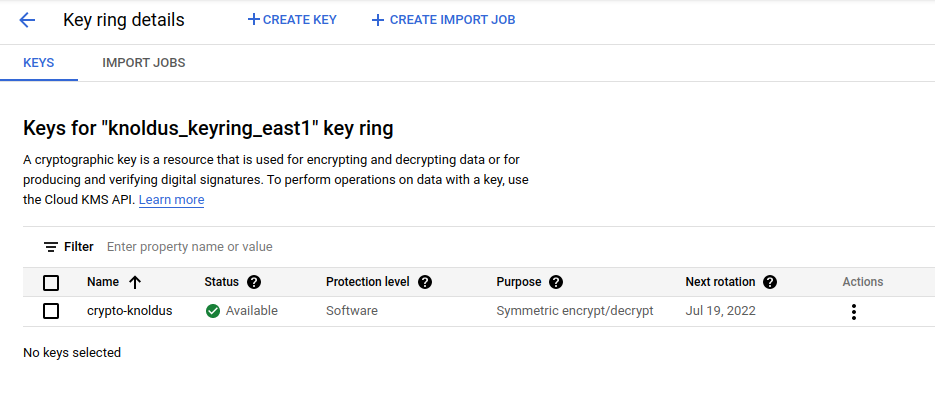Click the green Available status checkmark

pos(213,311)
